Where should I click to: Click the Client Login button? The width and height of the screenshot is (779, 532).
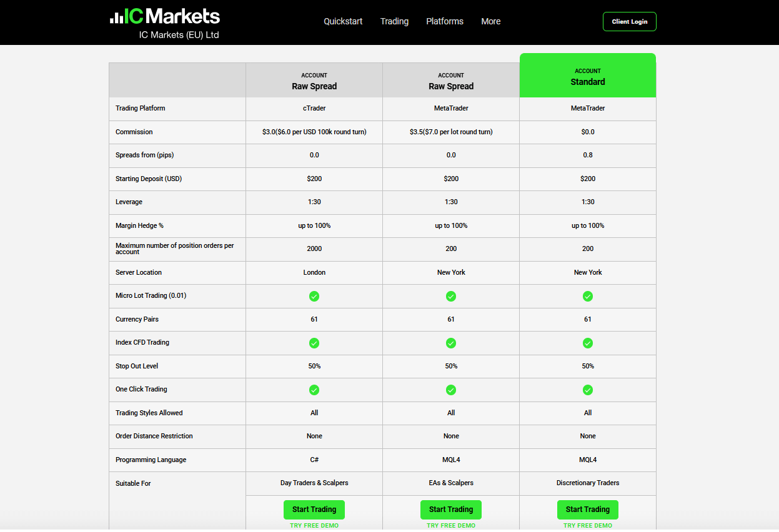coord(630,21)
